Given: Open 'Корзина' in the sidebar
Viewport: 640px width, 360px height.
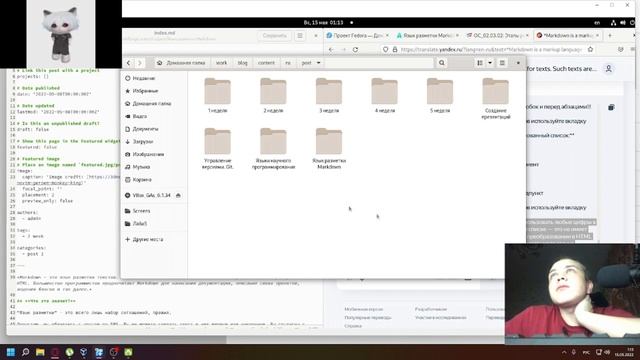Looking at the screenshot, I should click(154, 180).
